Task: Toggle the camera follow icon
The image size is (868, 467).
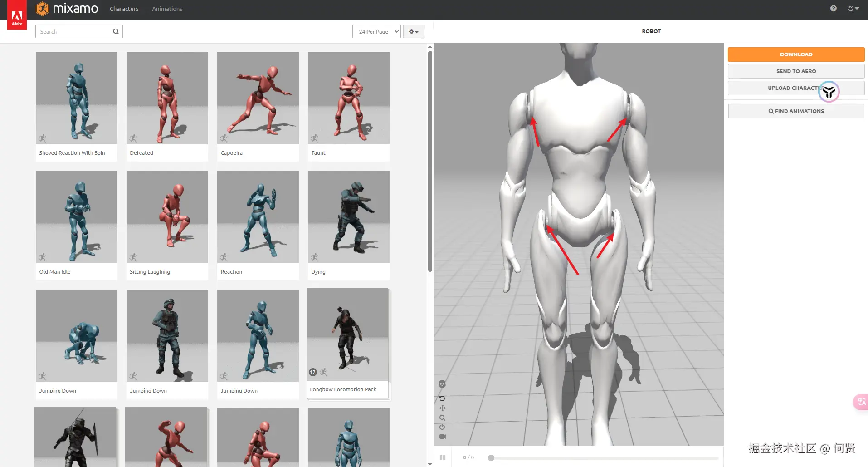Action: [443, 437]
